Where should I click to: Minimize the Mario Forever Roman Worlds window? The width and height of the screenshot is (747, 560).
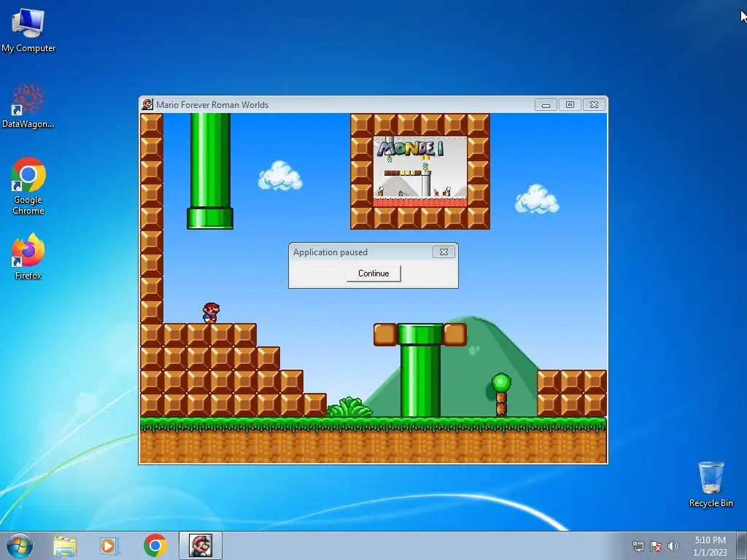[x=546, y=105]
